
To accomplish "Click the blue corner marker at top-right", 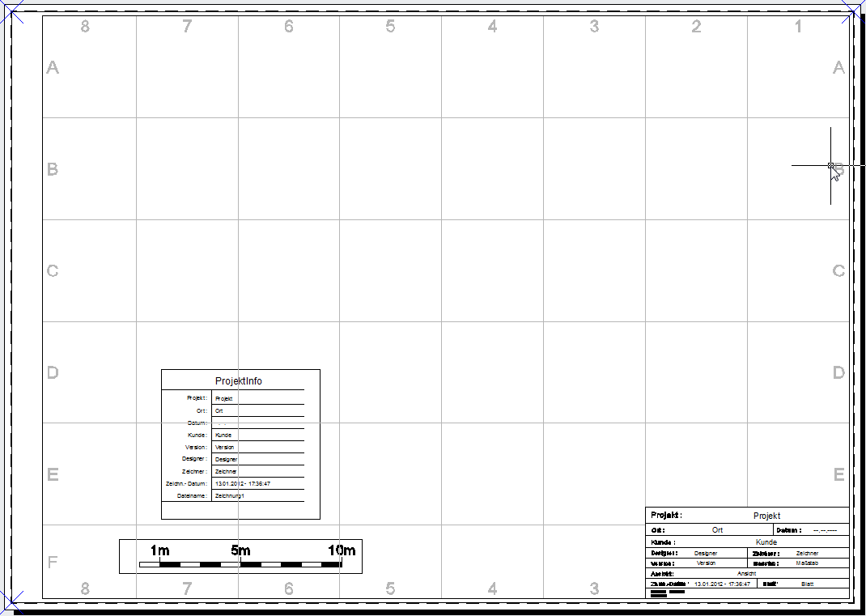I will click(x=855, y=10).
